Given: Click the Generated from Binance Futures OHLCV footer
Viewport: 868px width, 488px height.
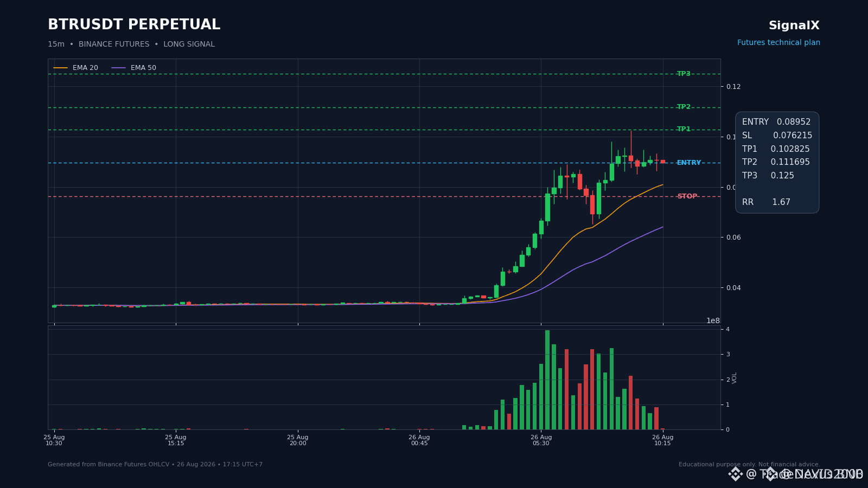Looking at the screenshot, I should click(155, 465).
